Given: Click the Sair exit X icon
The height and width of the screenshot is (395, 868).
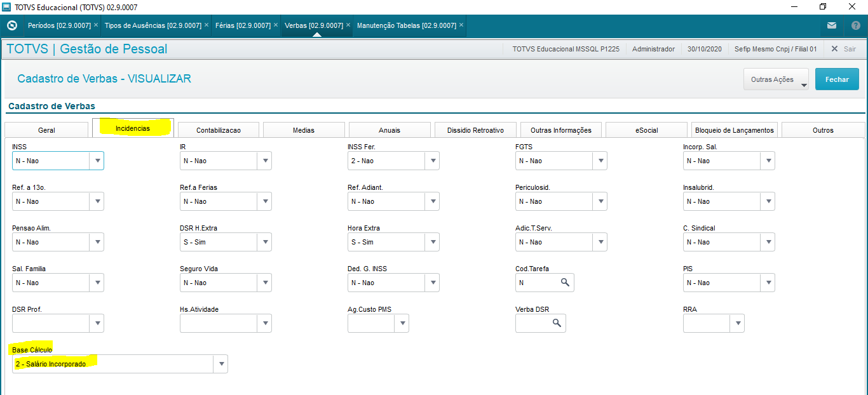Looking at the screenshot, I should [x=835, y=49].
